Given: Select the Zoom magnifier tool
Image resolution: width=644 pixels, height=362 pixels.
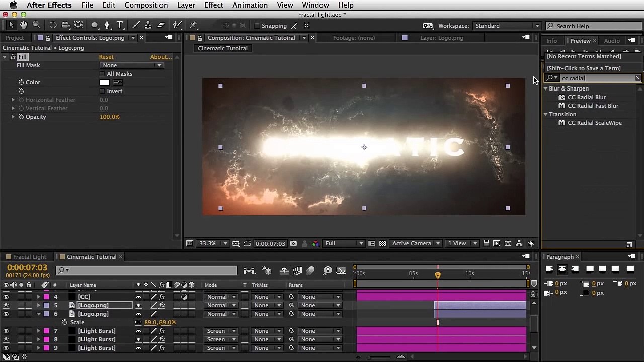Looking at the screenshot, I should click(x=36, y=25).
